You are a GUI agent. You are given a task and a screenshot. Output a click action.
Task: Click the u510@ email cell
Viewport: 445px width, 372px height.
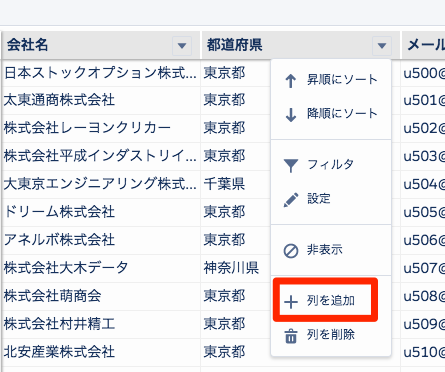pos(423,353)
